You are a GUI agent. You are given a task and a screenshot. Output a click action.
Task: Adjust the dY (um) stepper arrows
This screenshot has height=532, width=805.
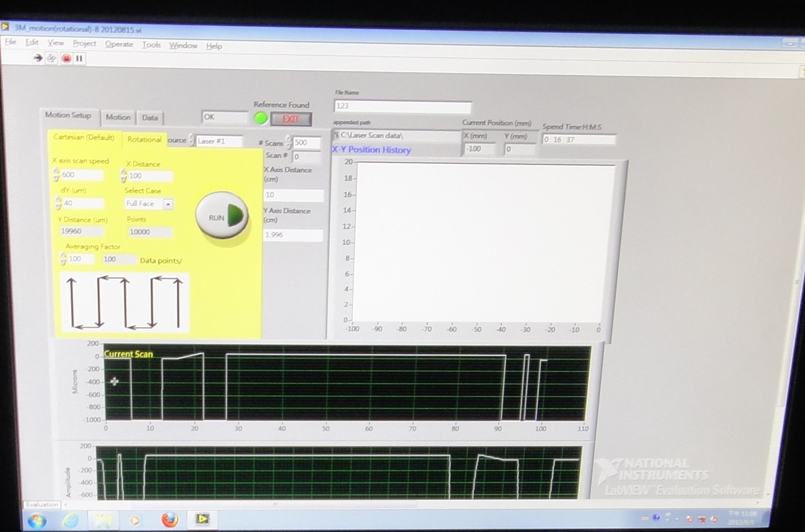pyautogui.click(x=58, y=203)
